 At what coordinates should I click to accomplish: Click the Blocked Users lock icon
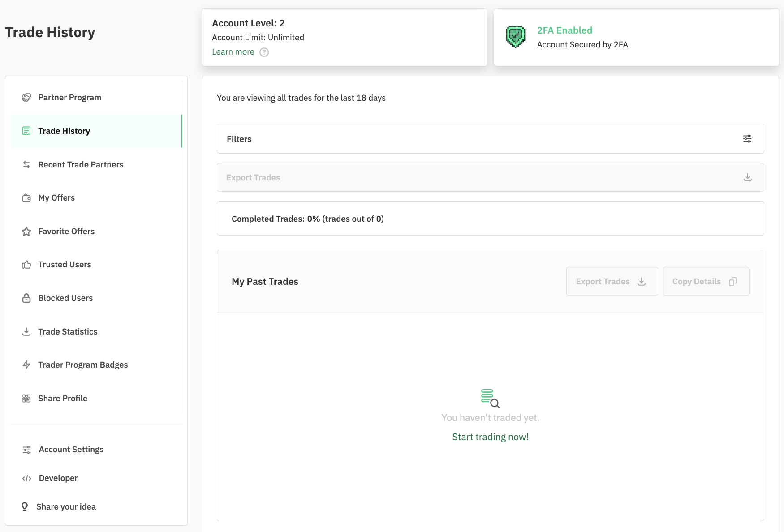tap(26, 298)
